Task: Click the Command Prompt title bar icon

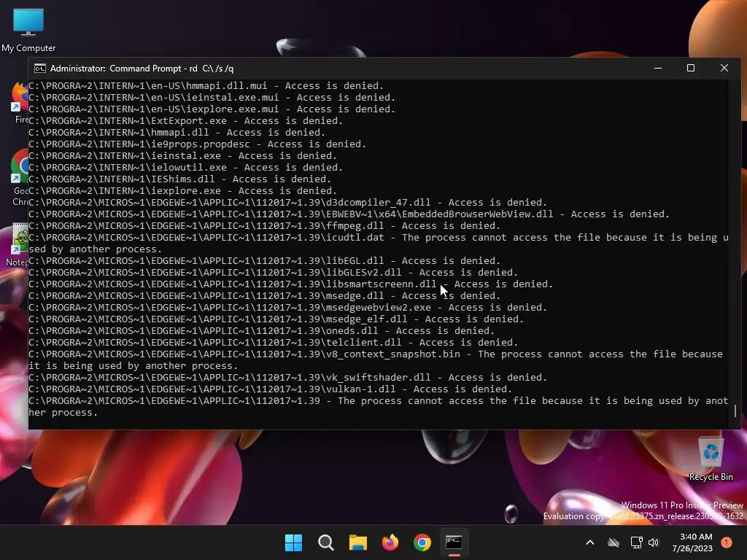Action: pos(40,69)
